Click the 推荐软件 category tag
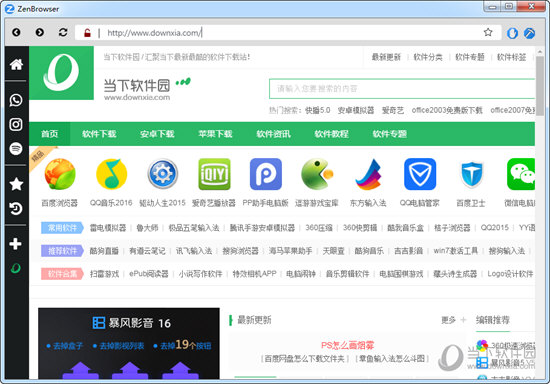This screenshot has height=384, width=550. tap(62, 251)
